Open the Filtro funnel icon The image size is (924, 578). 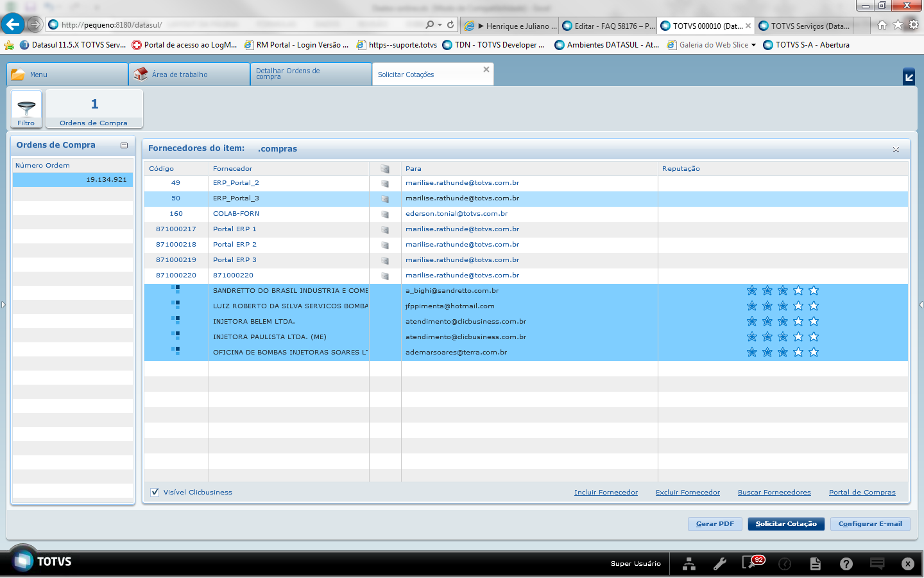pyautogui.click(x=26, y=109)
